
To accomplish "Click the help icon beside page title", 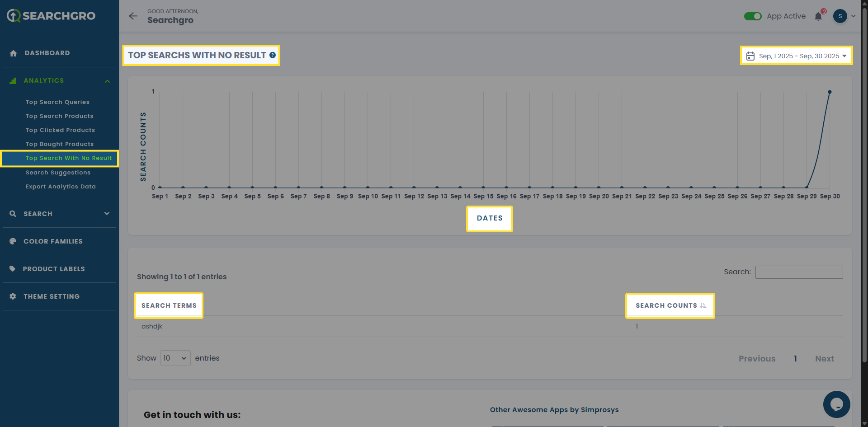I will [273, 55].
